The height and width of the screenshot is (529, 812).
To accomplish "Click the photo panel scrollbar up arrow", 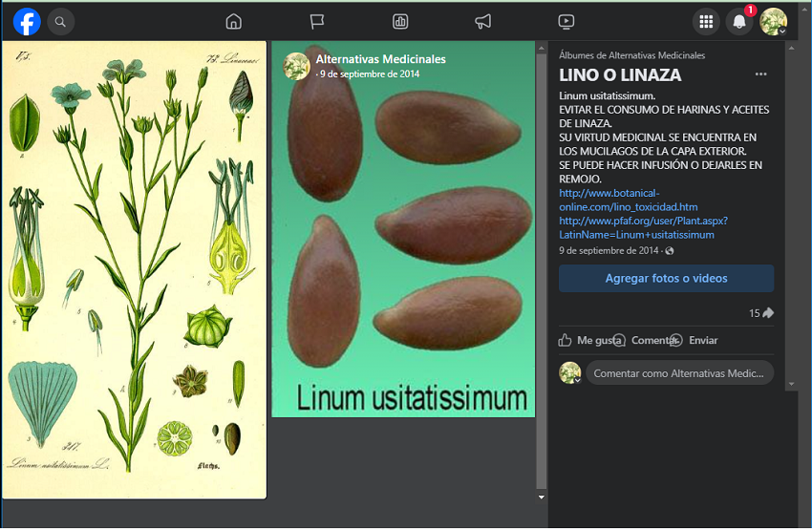I will pos(541,48).
